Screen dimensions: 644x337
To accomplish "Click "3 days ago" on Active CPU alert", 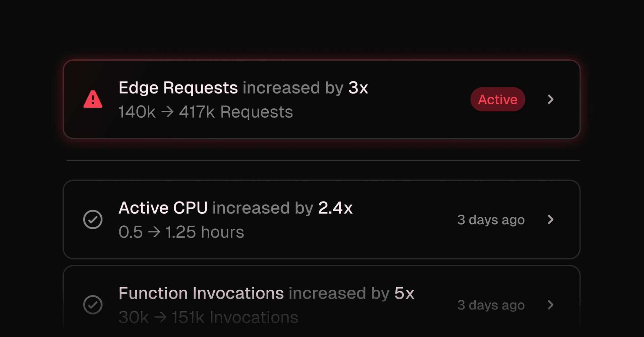I will [491, 220].
